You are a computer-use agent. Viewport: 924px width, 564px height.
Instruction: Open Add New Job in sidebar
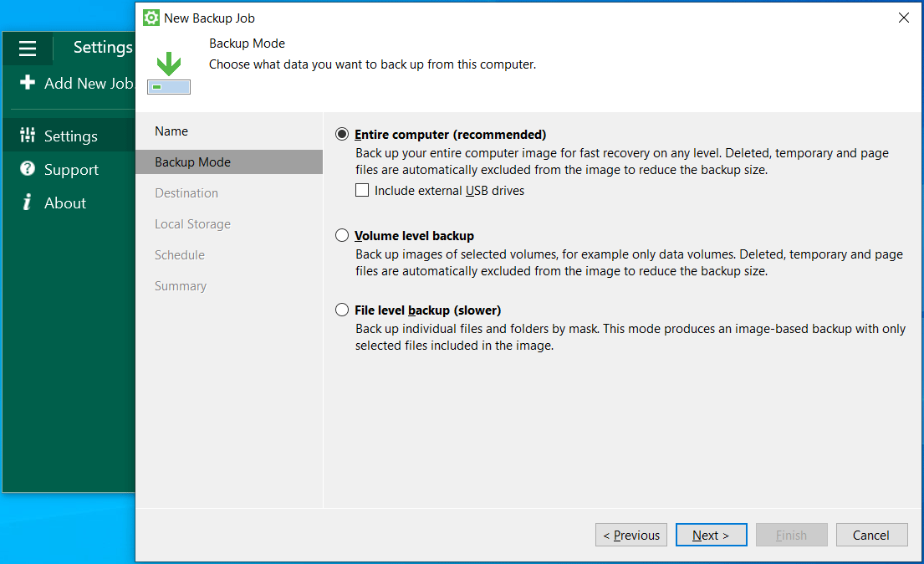(x=77, y=83)
